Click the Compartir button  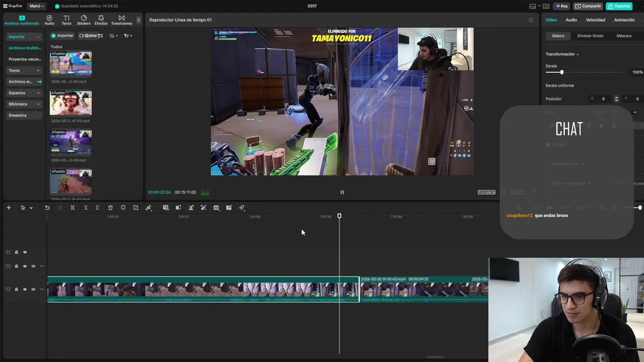point(588,6)
